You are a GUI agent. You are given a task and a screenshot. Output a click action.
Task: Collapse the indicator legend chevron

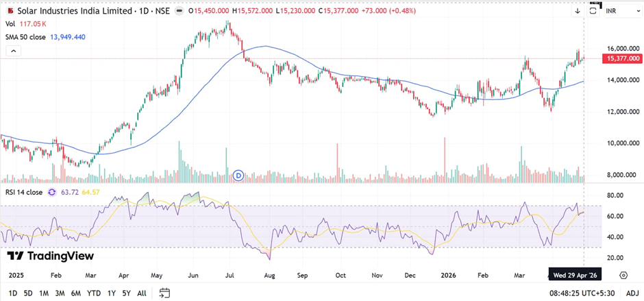[12, 51]
